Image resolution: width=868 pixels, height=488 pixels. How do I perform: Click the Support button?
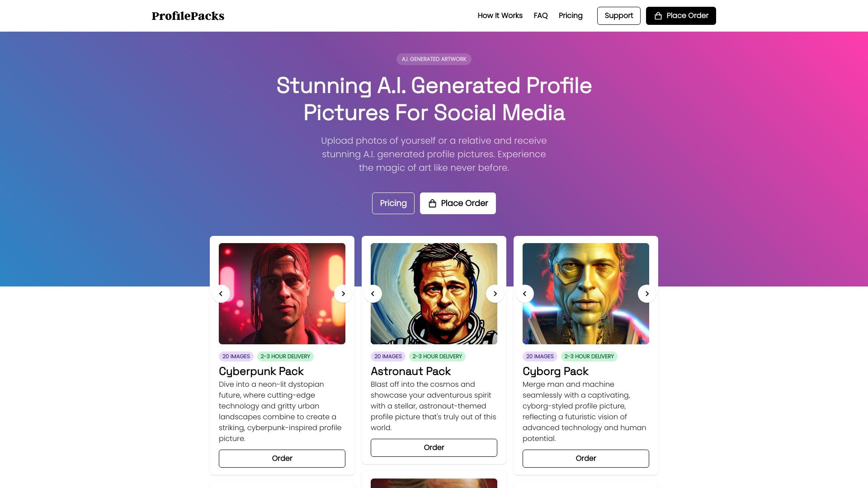pos(619,15)
